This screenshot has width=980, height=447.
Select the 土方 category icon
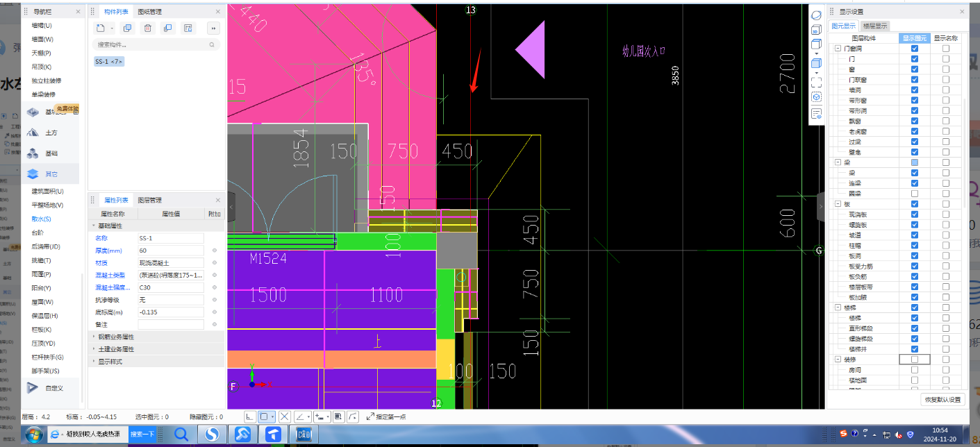pyautogui.click(x=33, y=132)
